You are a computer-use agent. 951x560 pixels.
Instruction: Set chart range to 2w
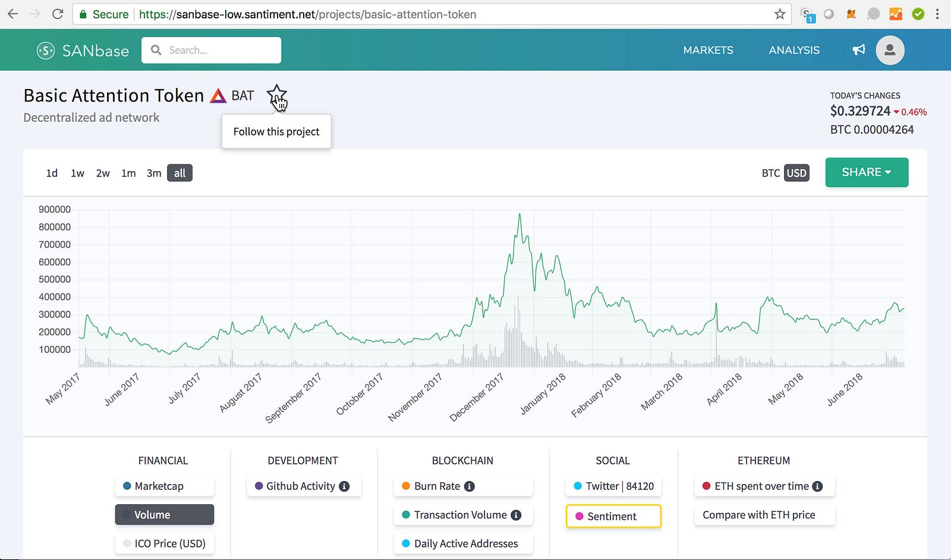click(103, 173)
